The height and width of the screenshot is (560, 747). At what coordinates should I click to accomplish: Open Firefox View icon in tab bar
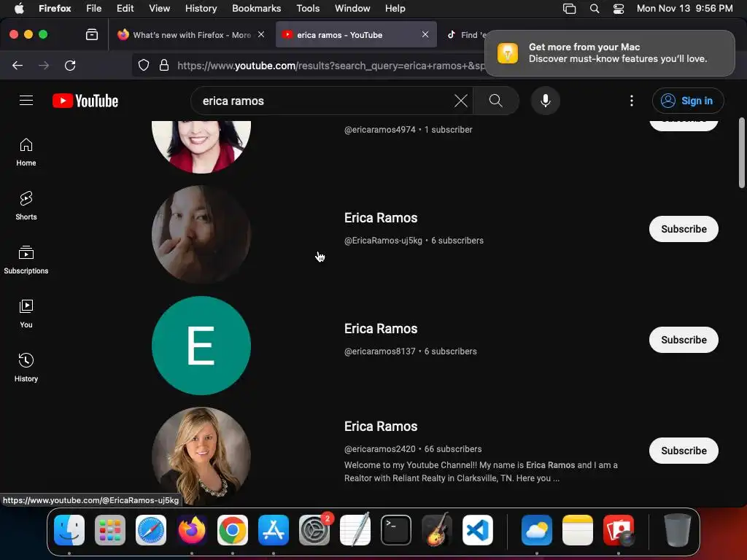tap(92, 34)
